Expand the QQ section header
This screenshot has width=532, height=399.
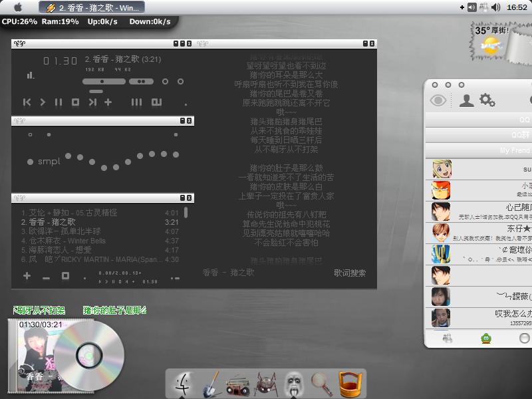coord(478,120)
